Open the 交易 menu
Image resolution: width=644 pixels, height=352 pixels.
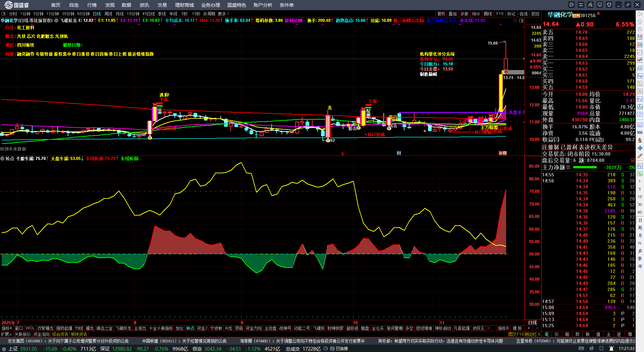(162, 5)
